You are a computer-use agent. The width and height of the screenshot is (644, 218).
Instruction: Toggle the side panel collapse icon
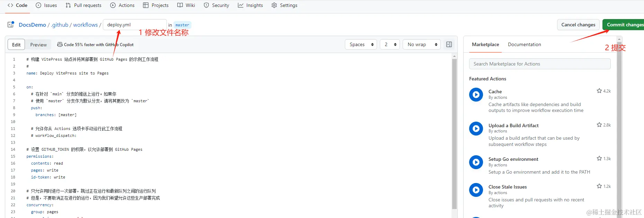(x=449, y=44)
